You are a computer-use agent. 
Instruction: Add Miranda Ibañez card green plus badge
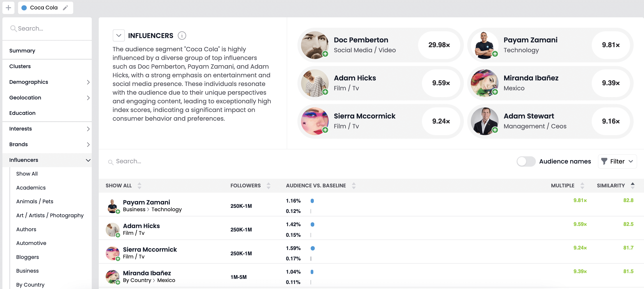pos(495,92)
